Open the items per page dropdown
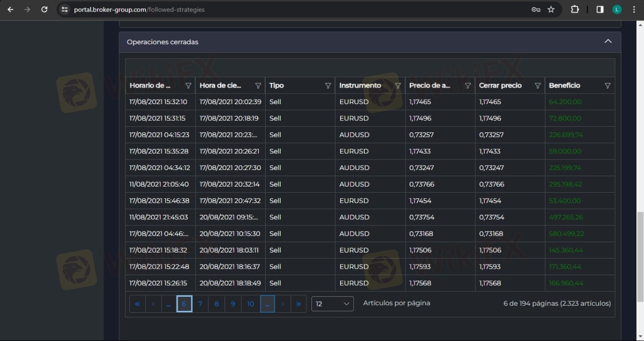This screenshot has width=644, height=341. pyautogui.click(x=333, y=304)
